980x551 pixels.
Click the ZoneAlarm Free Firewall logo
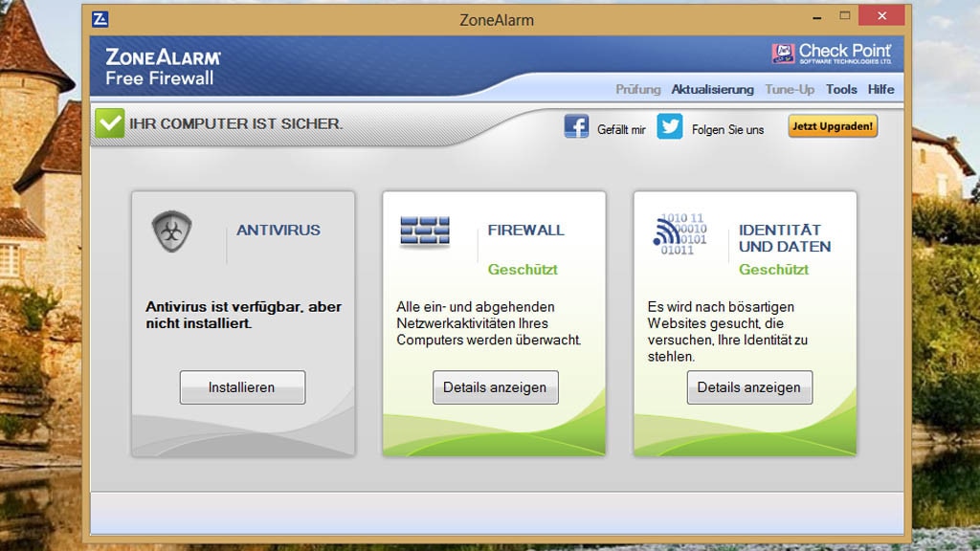[x=163, y=67]
